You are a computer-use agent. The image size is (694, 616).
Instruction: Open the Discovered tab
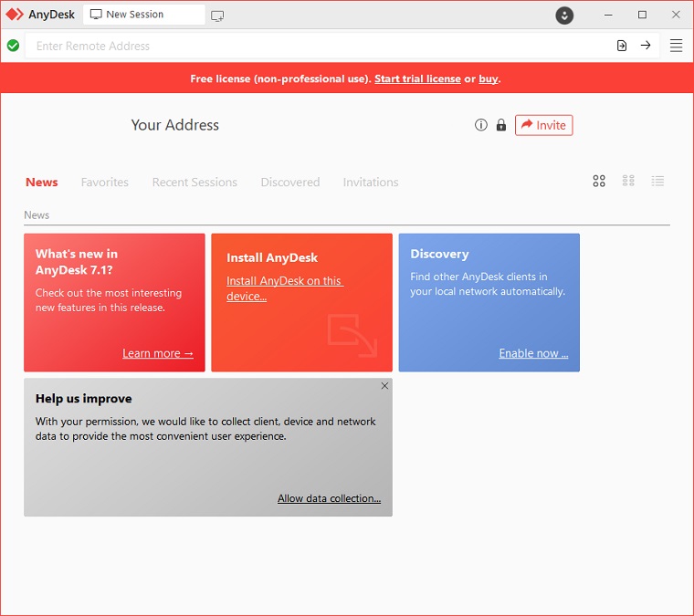pos(290,183)
